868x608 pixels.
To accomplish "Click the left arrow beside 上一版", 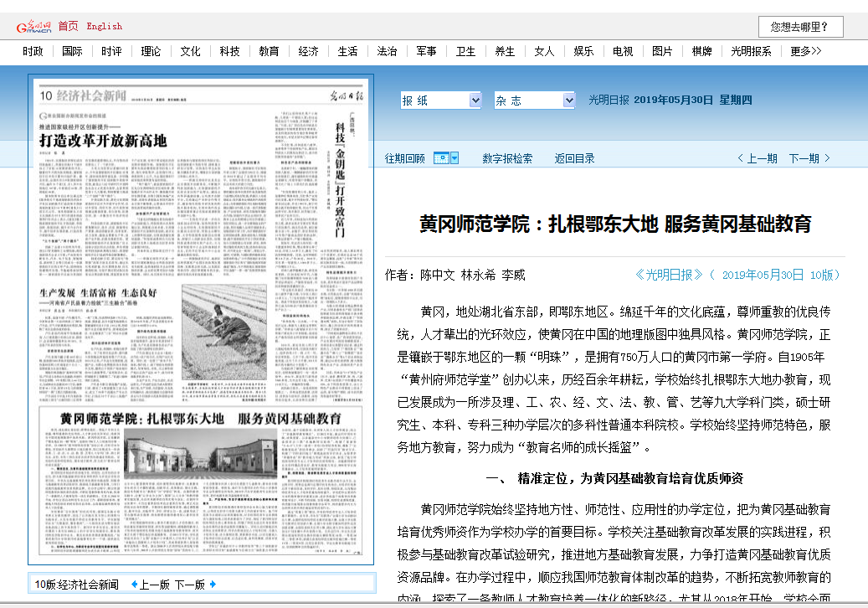I will [x=134, y=585].
